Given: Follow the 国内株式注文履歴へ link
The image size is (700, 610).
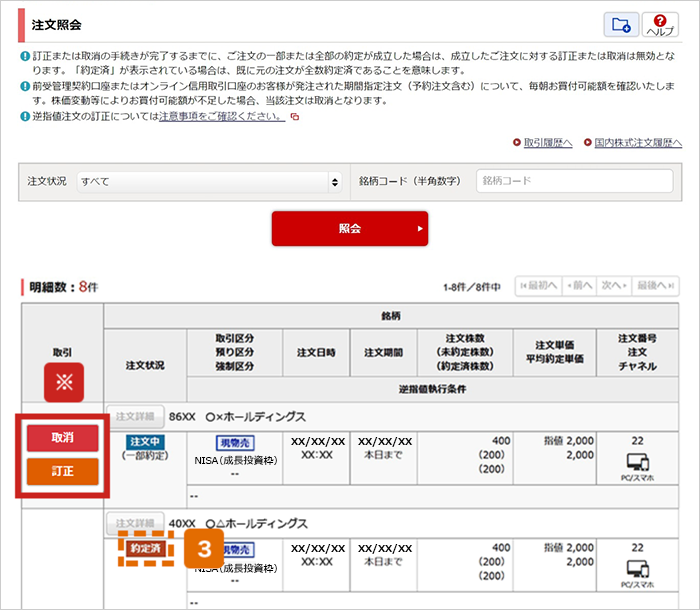Looking at the screenshot, I should click(638, 142).
